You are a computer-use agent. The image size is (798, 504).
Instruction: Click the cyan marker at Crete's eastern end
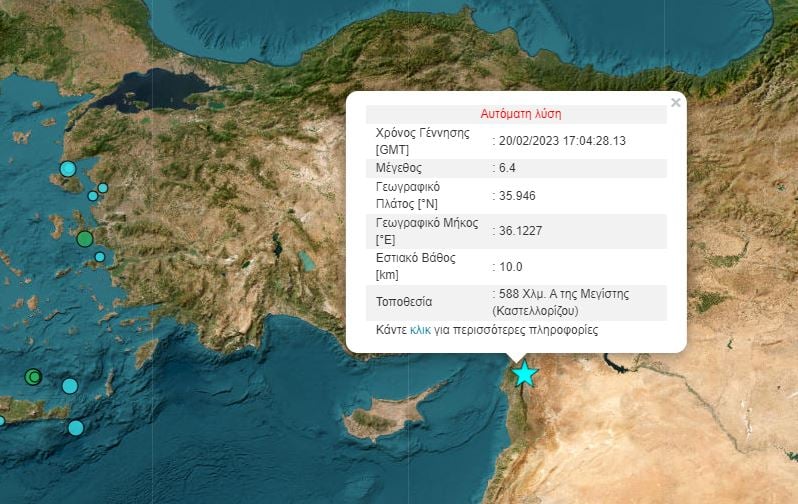(x=76, y=428)
